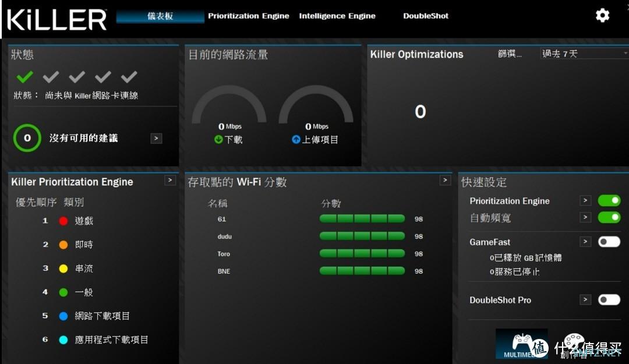Viewport: 629px width, 364px height.
Task: Enable the DoubleShot Pro toggle
Action: click(x=609, y=299)
